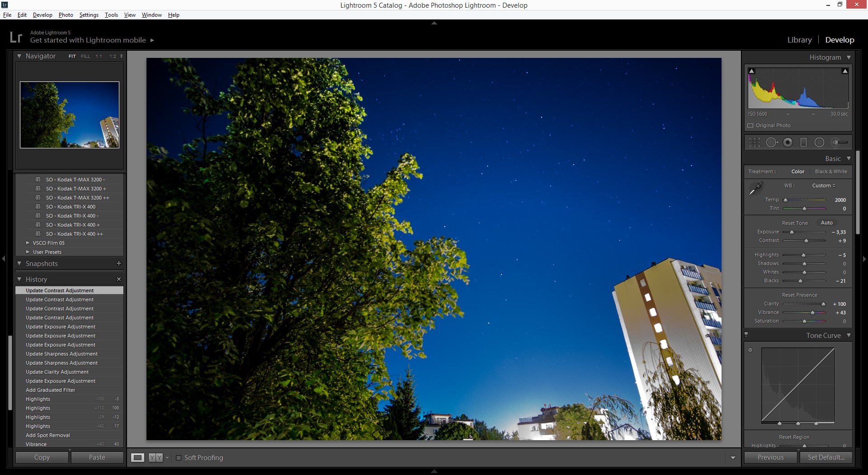Set Navigator zoom to 1:1
This screenshot has width=868, height=475.
point(99,57)
